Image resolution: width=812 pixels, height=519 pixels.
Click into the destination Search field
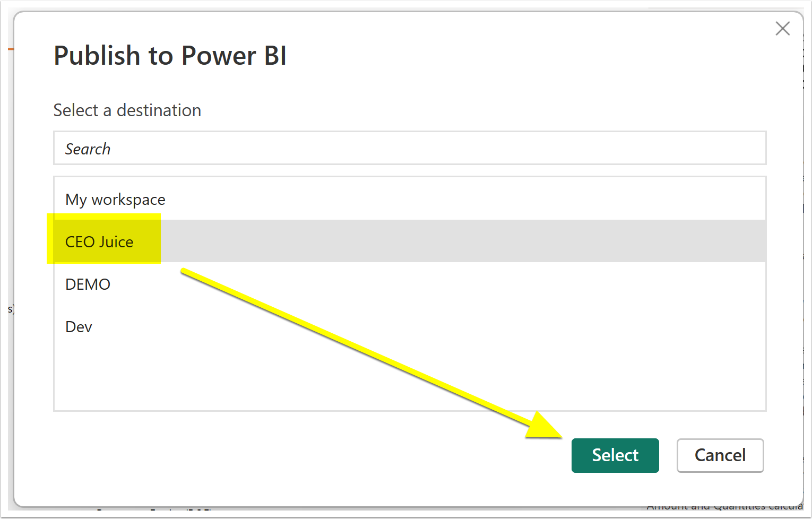(410, 148)
